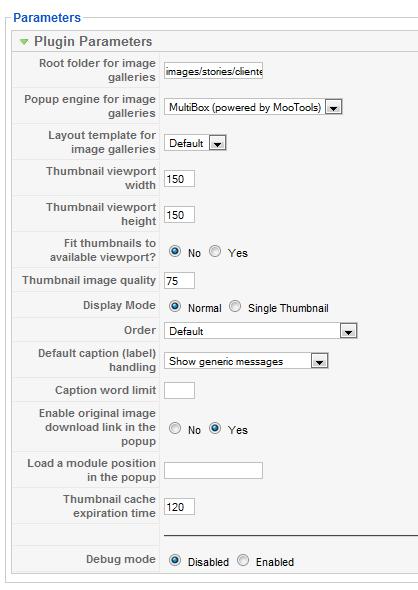Open the Popup engine dropdown arrow
The width and height of the screenshot is (418, 590).
coord(333,108)
